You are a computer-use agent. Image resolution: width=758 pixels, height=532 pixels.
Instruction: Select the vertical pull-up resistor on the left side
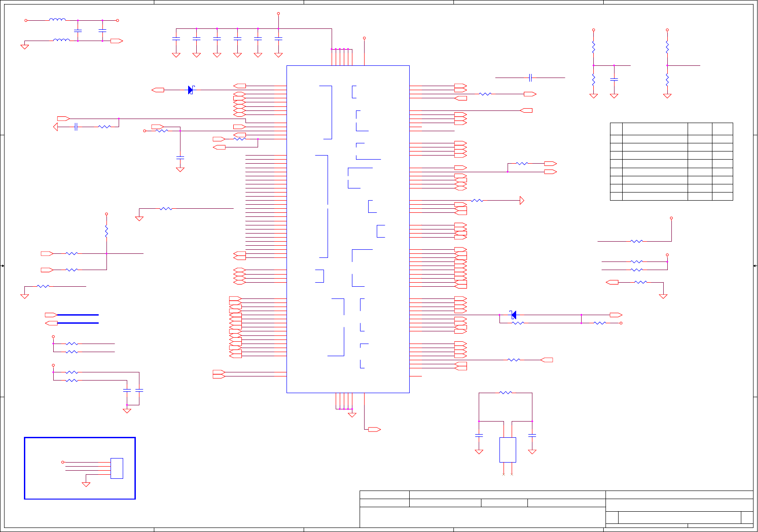[x=106, y=231]
